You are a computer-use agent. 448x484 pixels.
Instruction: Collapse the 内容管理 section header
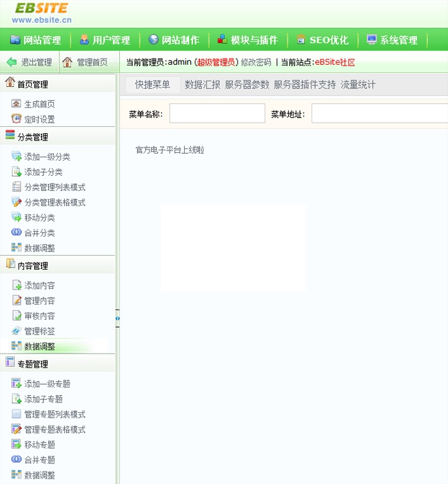click(x=57, y=265)
